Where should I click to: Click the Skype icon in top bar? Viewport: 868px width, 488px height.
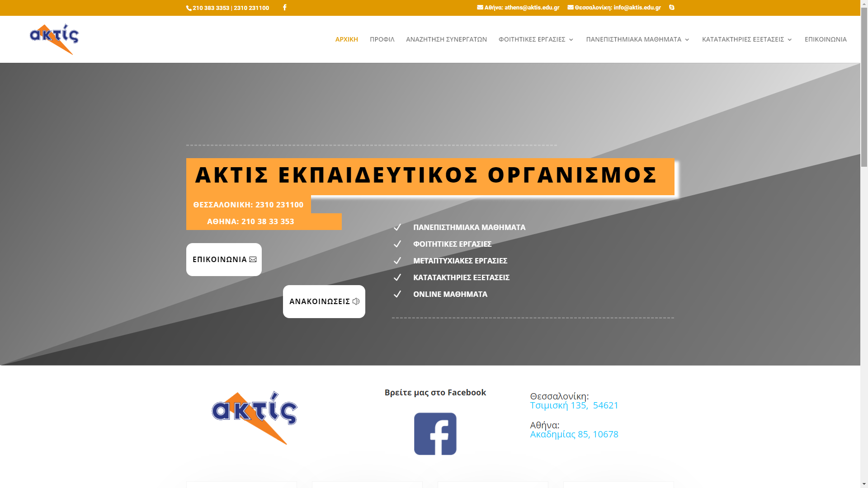coord(671,7)
